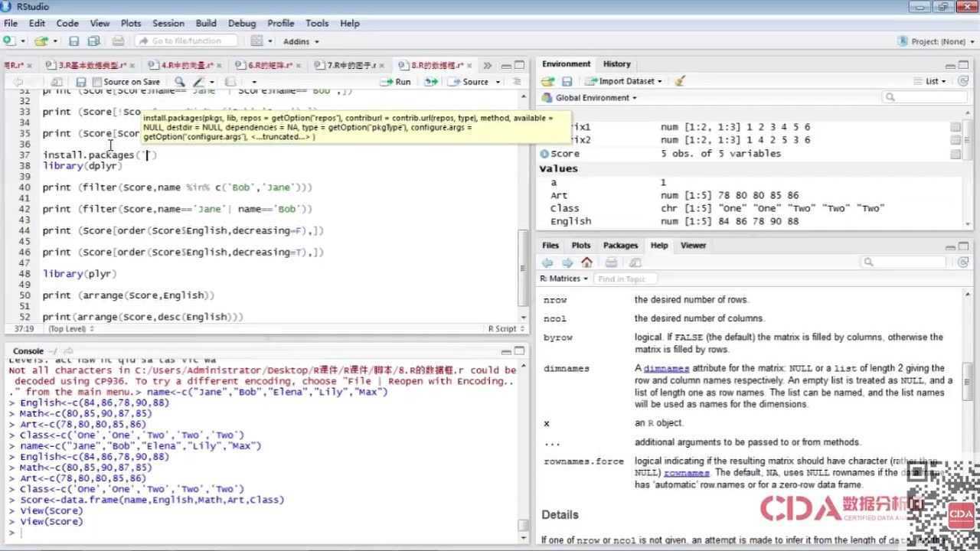The image size is (980, 551).
Task: Click the refresh icon in the Environment pane
Action: pos(963,81)
